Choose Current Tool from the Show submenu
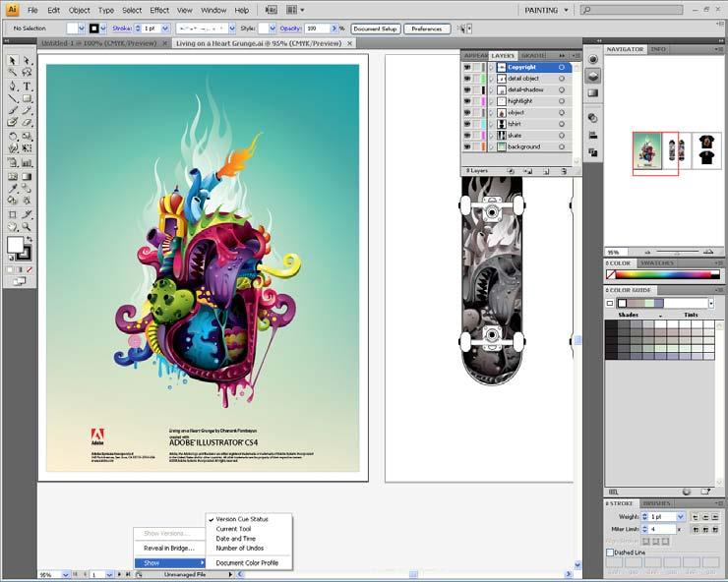 click(x=233, y=529)
